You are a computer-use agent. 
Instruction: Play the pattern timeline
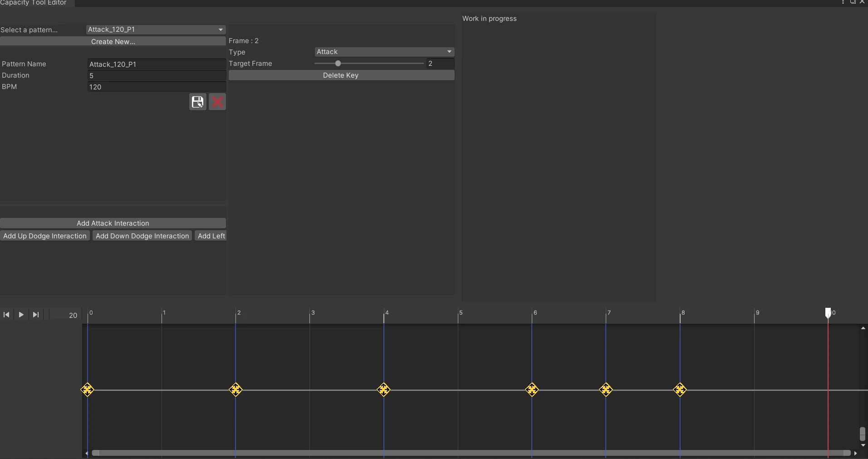[21, 315]
